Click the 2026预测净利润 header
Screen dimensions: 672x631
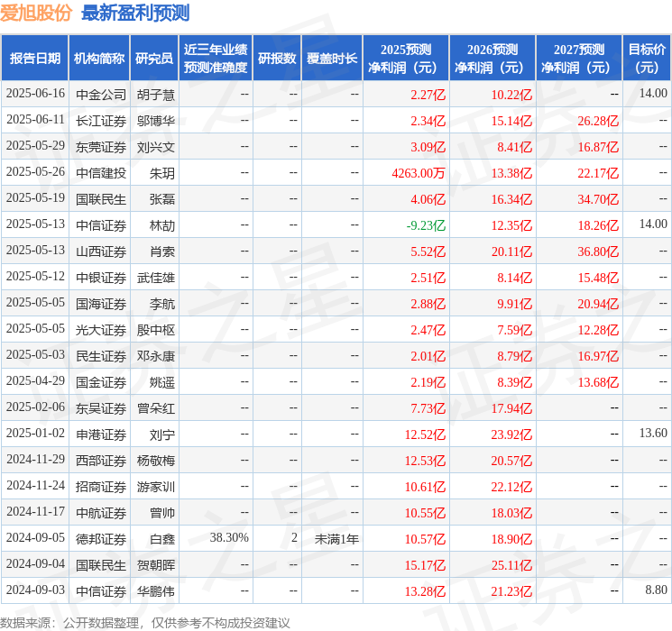tap(492, 59)
